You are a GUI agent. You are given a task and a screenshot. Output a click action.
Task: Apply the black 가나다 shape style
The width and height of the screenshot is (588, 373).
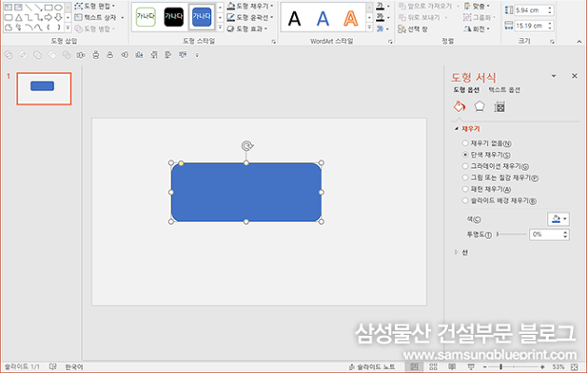(x=174, y=17)
